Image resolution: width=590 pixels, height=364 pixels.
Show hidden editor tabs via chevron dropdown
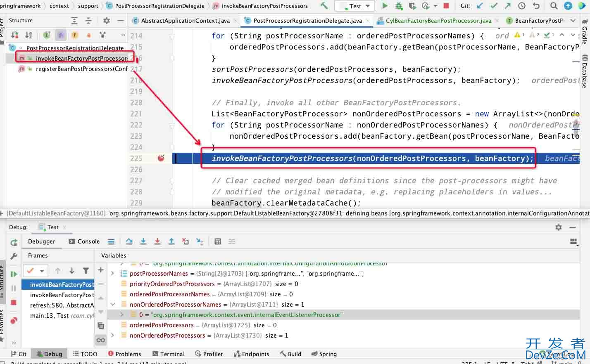(x=573, y=20)
